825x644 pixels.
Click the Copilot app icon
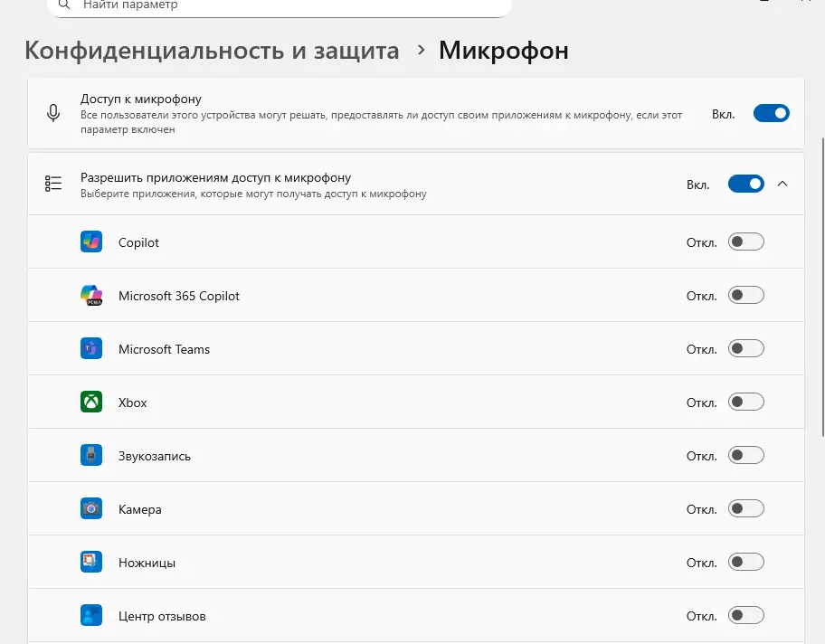(91, 242)
